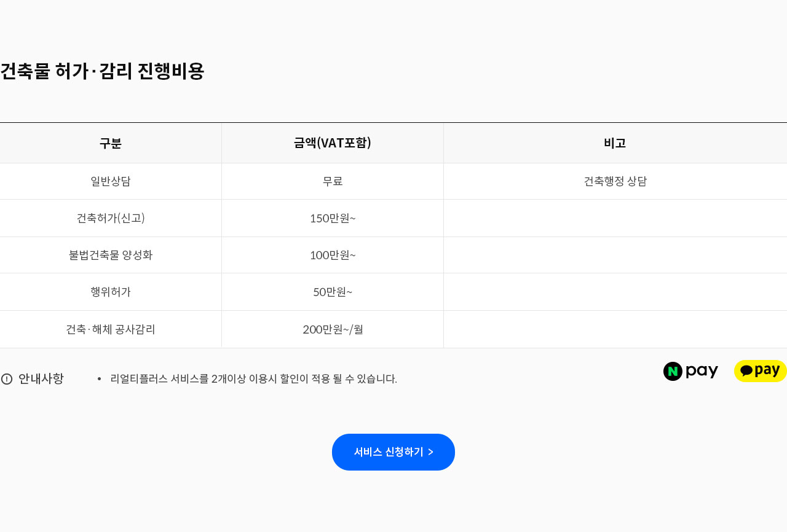Click the 200만원~/월 price cell
This screenshot has height=532, width=787.
click(333, 329)
